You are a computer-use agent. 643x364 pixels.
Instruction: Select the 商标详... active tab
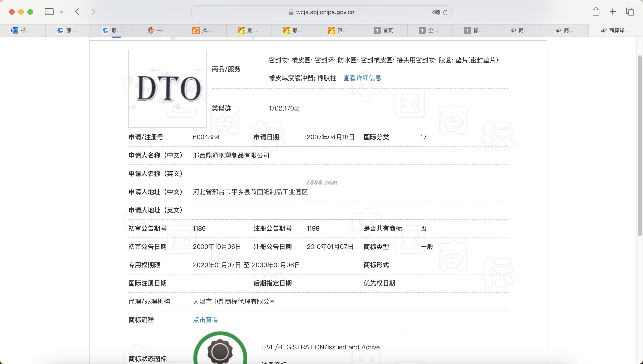tap(616, 31)
